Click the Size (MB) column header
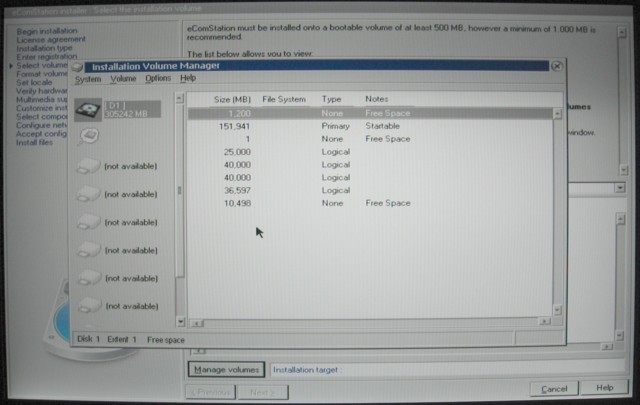The height and width of the screenshot is (405, 640). [x=232, y=99]
